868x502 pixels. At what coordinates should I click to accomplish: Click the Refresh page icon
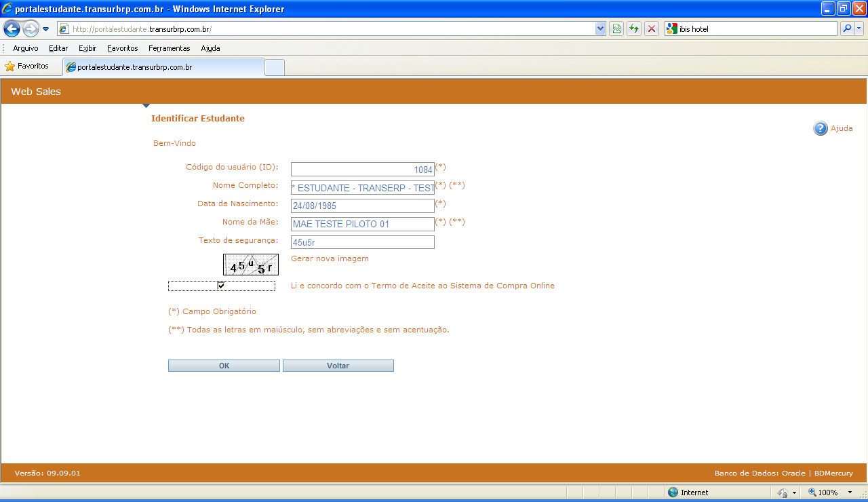pos(634,28)
